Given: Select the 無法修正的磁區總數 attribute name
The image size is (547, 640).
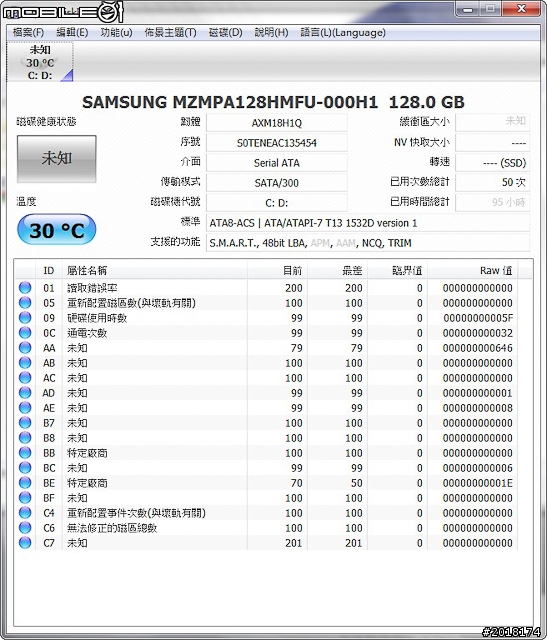Looking at the screenshot, I should 112,528.
